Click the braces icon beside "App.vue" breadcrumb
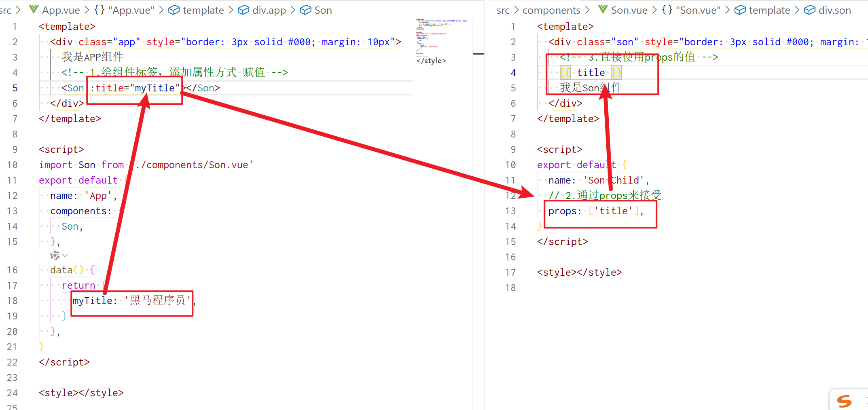This screenshot has height=410, width=868. tap(100, 10)
